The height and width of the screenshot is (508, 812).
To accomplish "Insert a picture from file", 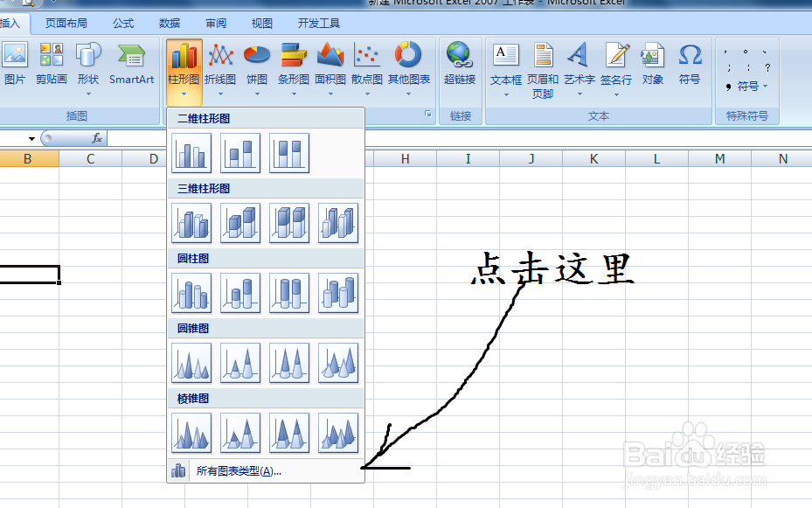I will coord(15,63).
